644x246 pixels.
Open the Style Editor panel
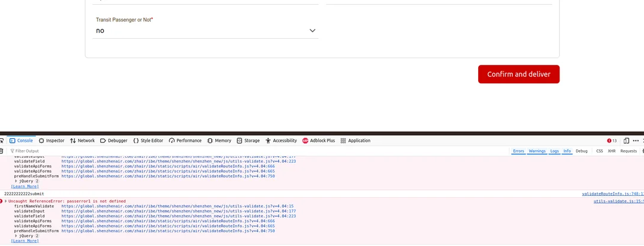point(148,141)
